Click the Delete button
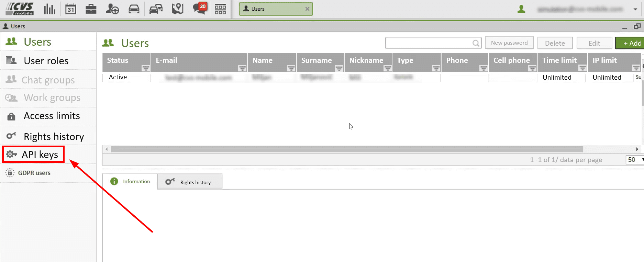This screenshot has width=644, height=262. coord(555,43)
